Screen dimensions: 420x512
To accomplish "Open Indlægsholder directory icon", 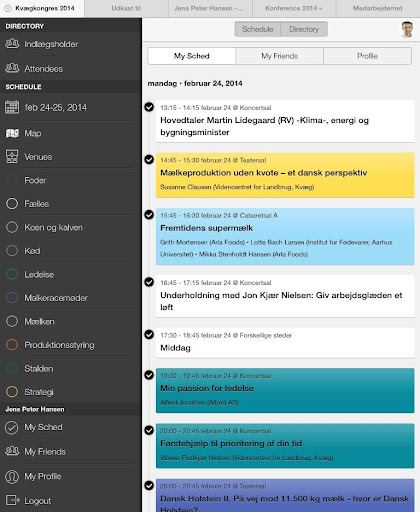I will tap(12, 44).
